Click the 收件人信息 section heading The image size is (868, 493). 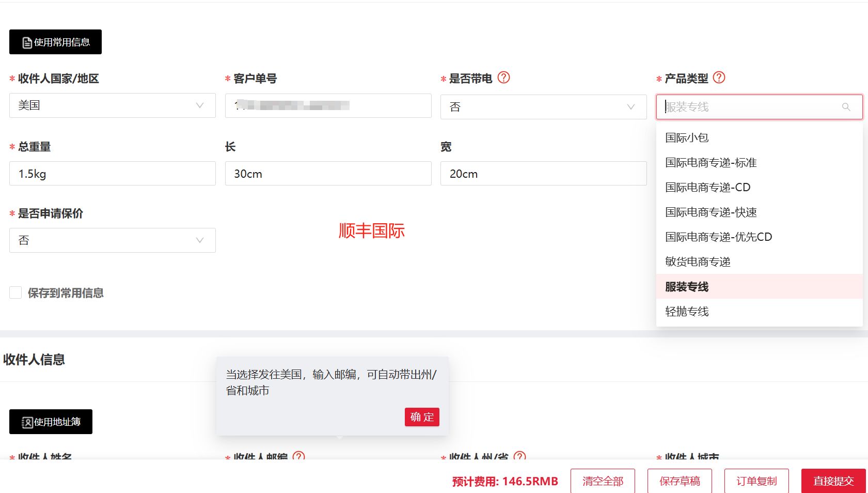pos(34,360)
